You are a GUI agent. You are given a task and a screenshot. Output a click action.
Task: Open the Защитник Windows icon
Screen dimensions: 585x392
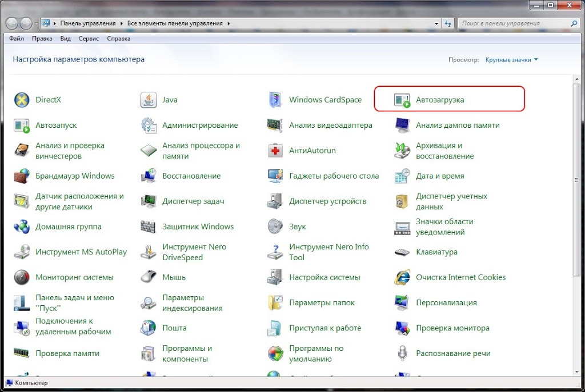coord(149,227)
